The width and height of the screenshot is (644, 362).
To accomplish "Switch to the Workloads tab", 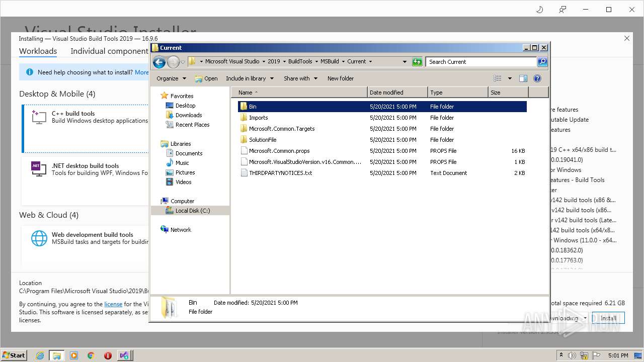I will point(38,51).
